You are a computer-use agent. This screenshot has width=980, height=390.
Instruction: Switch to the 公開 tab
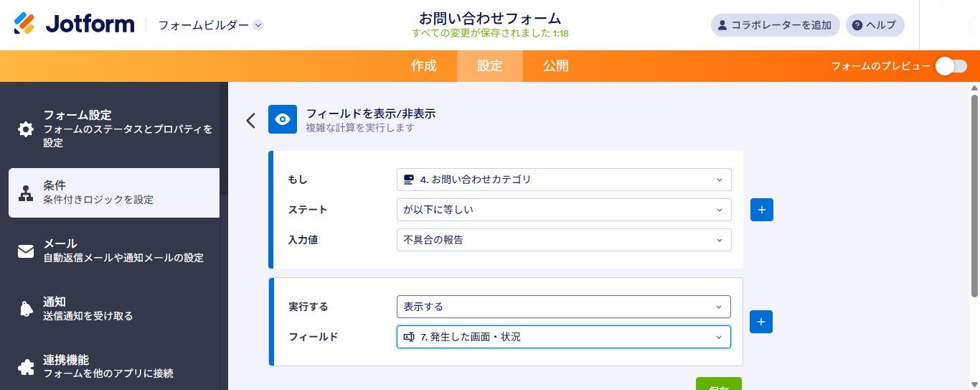(x=556, y=66)
